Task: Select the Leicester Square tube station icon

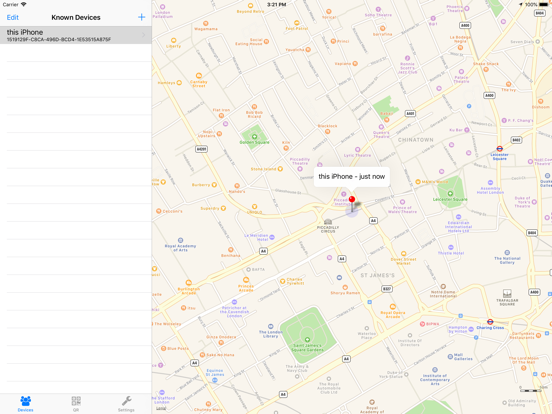Action: coord(499,149)
